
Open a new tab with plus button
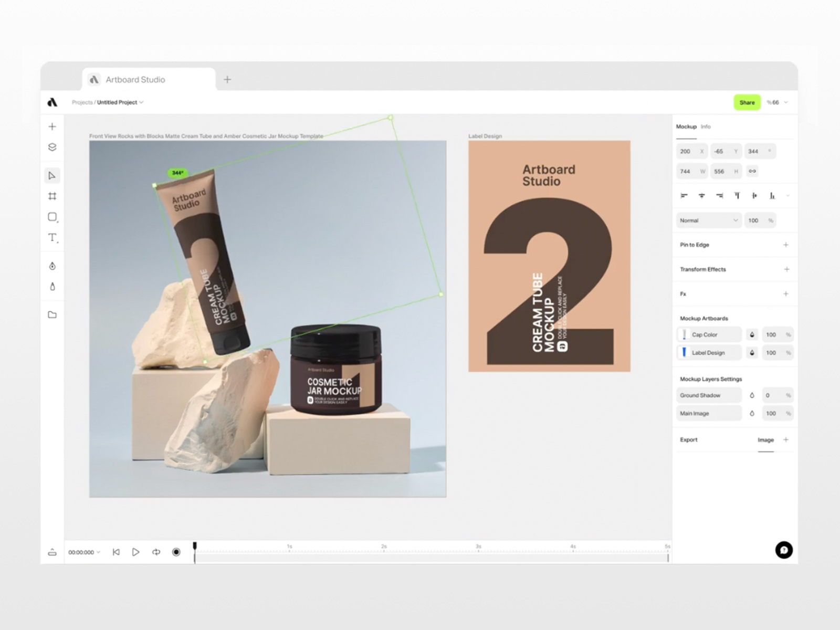pyautogui.click(x=227, y=80)
